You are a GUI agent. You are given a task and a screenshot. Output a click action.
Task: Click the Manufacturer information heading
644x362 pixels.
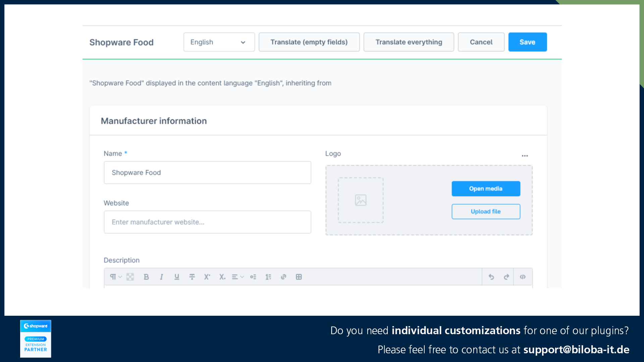click(x=154, y=121)
